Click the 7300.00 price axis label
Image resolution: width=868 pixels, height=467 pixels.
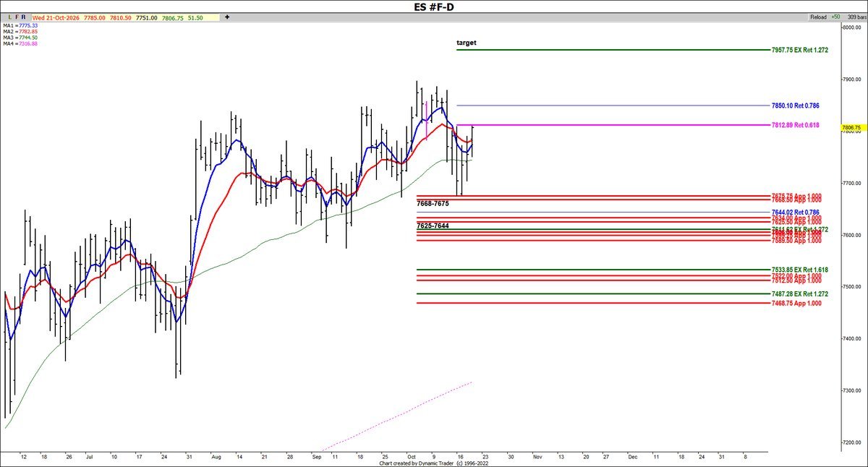[851, 390]
